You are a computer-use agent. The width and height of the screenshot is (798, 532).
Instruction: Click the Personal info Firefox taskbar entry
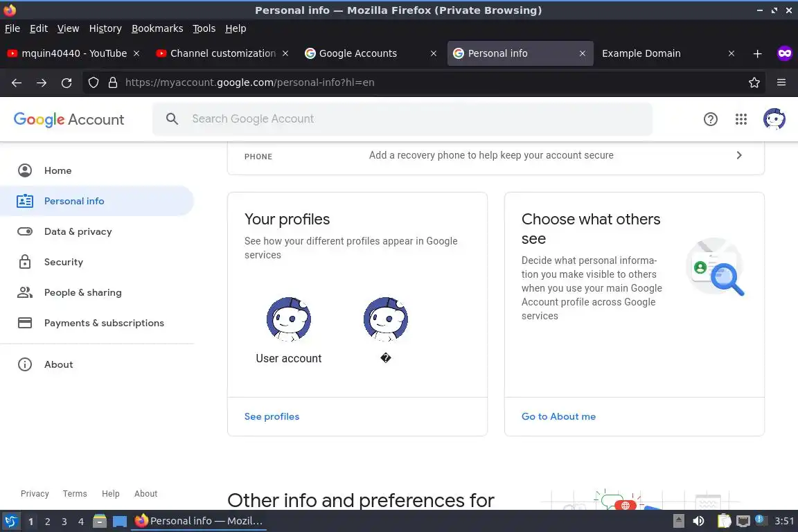click(x=199, y=522)
